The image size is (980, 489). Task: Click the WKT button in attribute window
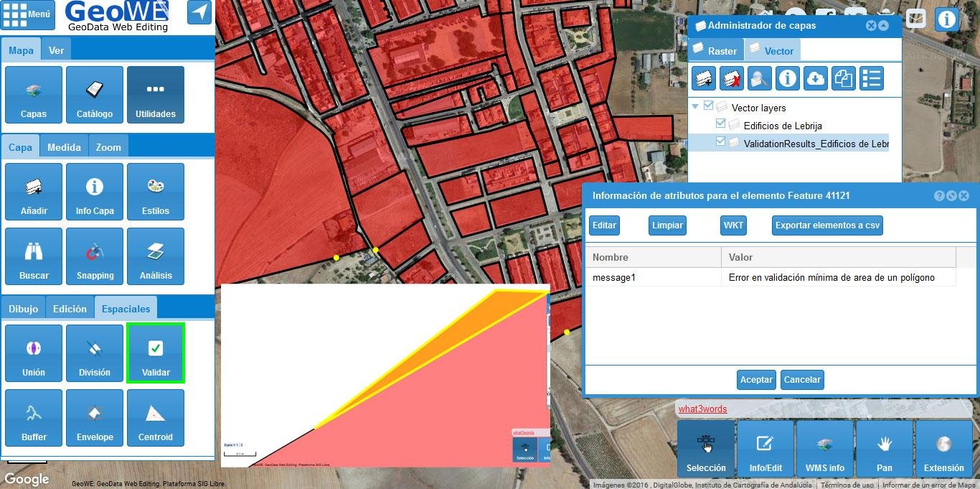click(x=733, y=225)
